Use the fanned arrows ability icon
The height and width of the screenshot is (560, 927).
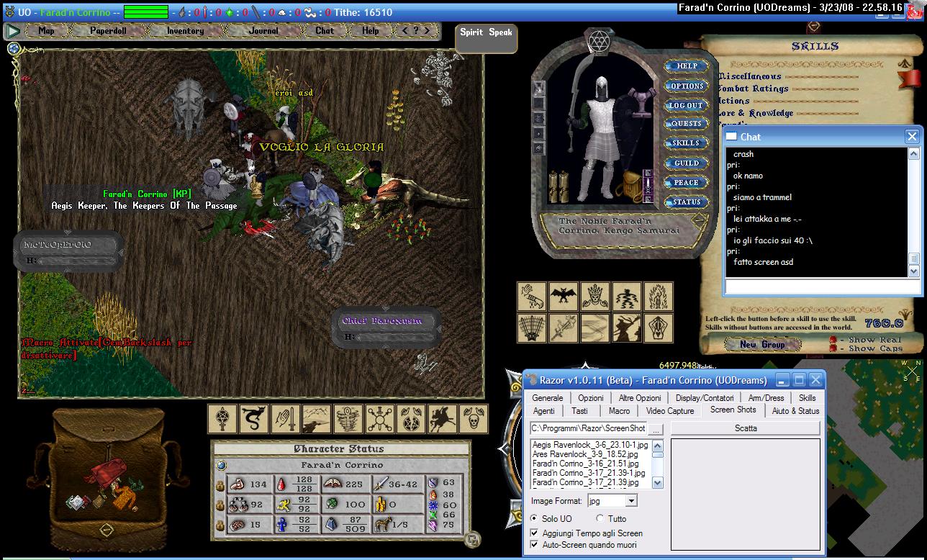(532, 328)
